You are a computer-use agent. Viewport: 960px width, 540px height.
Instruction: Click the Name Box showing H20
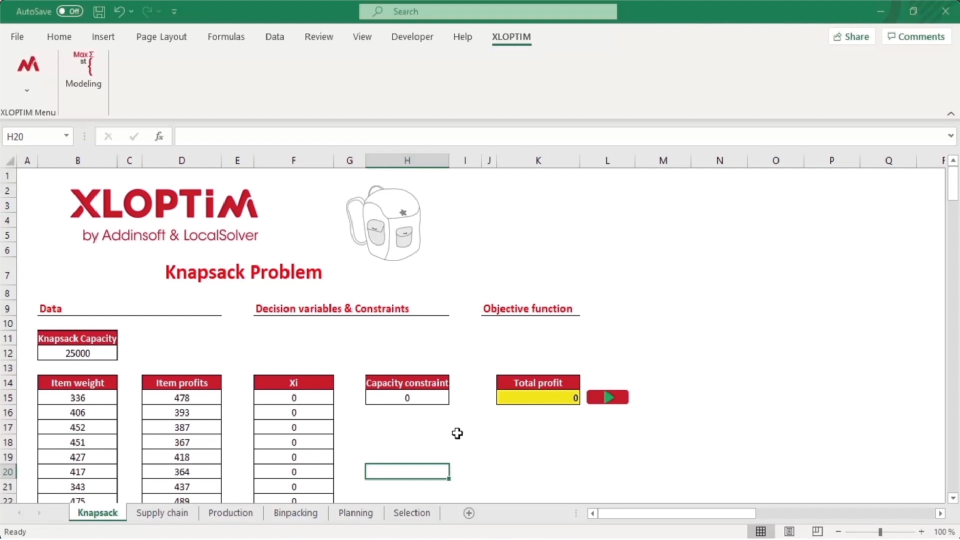point(32,137)
